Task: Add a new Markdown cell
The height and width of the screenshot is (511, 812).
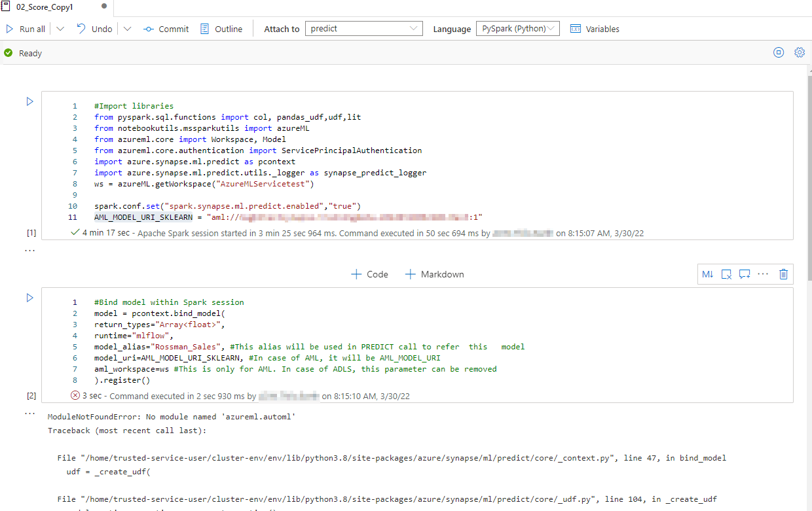Action: (434, 274)
